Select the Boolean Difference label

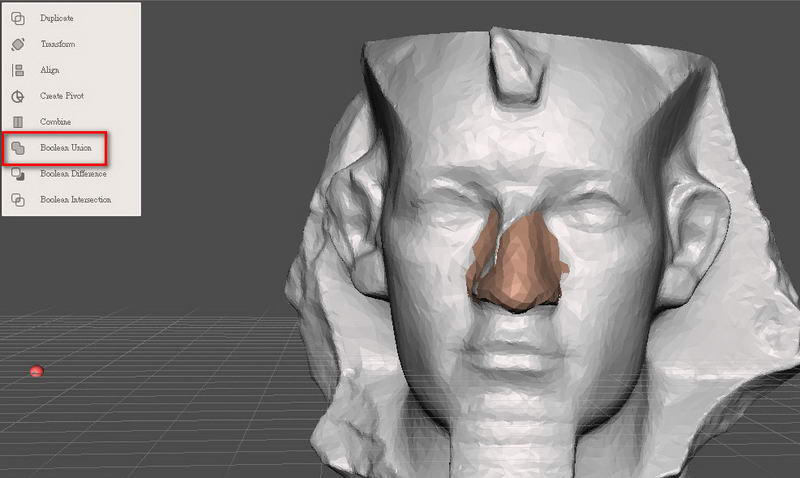pyautogui.click(x=73, y=174)
